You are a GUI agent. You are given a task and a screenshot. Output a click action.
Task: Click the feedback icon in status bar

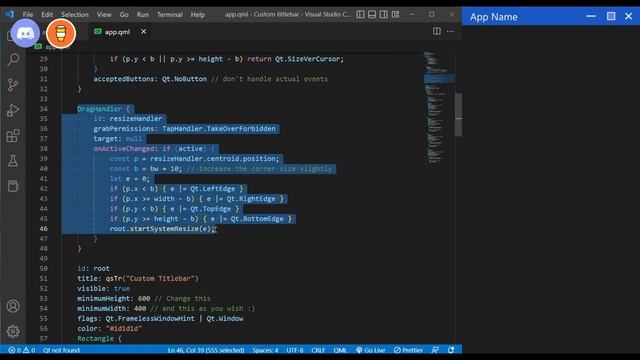[436, 350]
